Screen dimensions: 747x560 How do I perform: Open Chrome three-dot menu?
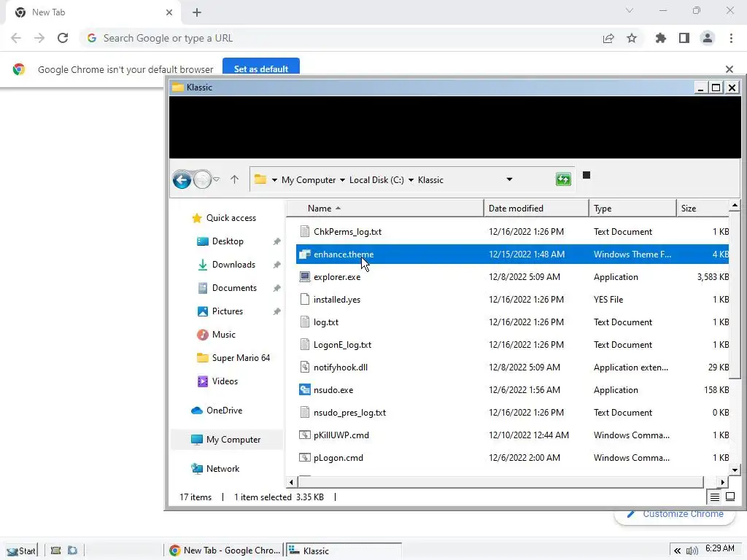pos(731,38)
